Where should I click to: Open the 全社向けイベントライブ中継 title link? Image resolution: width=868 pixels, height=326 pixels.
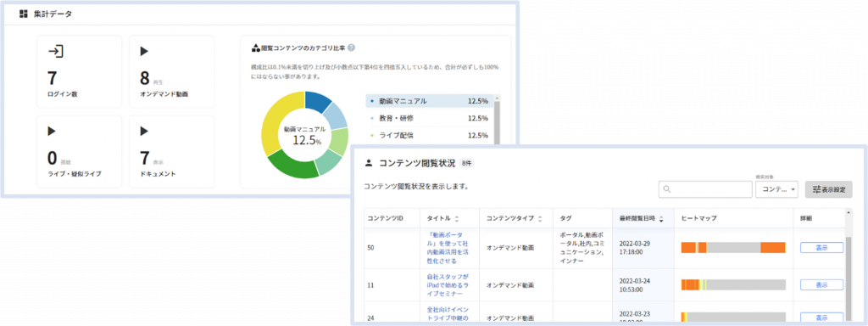448,314
